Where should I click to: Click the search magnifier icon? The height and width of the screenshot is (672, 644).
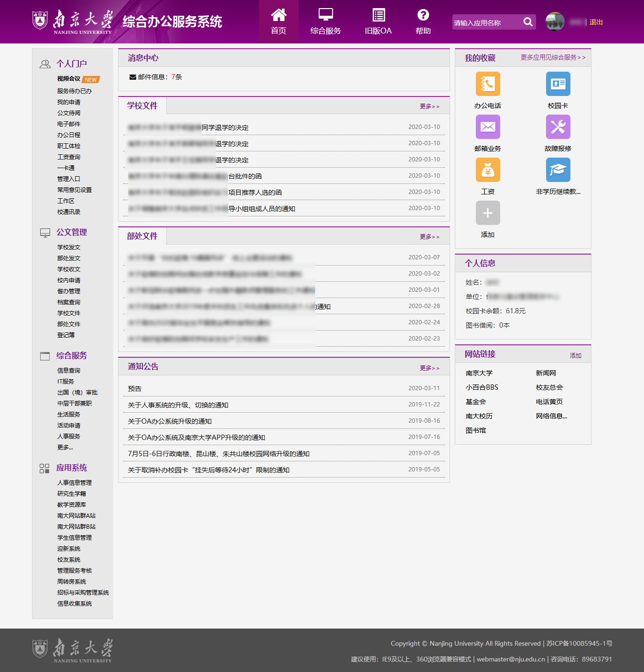[527, 22]
